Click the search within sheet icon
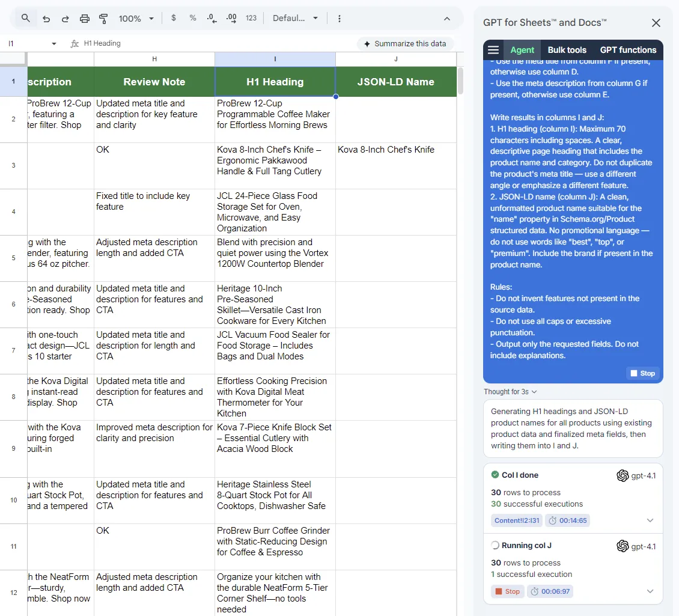The image size is (679, 616). [25, 19]
